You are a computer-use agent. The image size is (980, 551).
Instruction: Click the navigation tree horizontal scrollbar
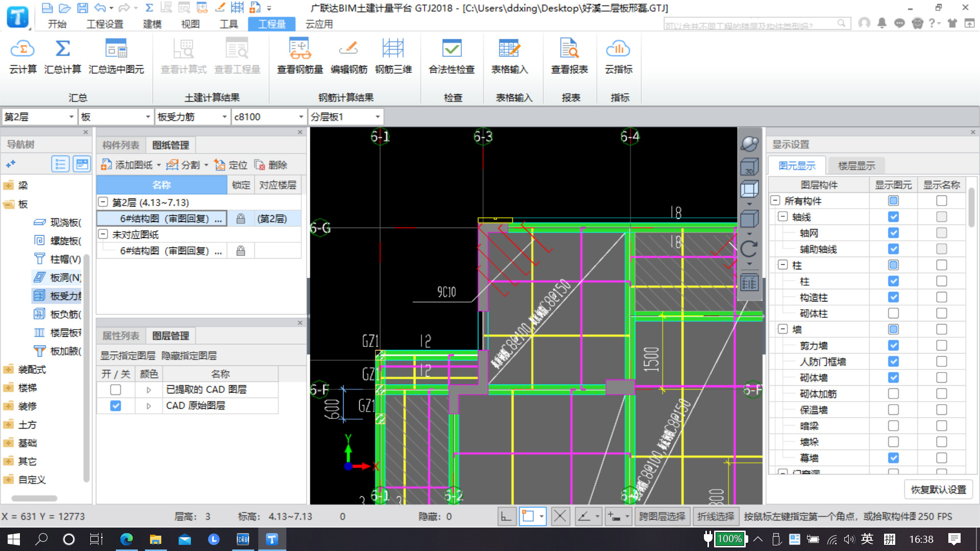coord(34,498)
